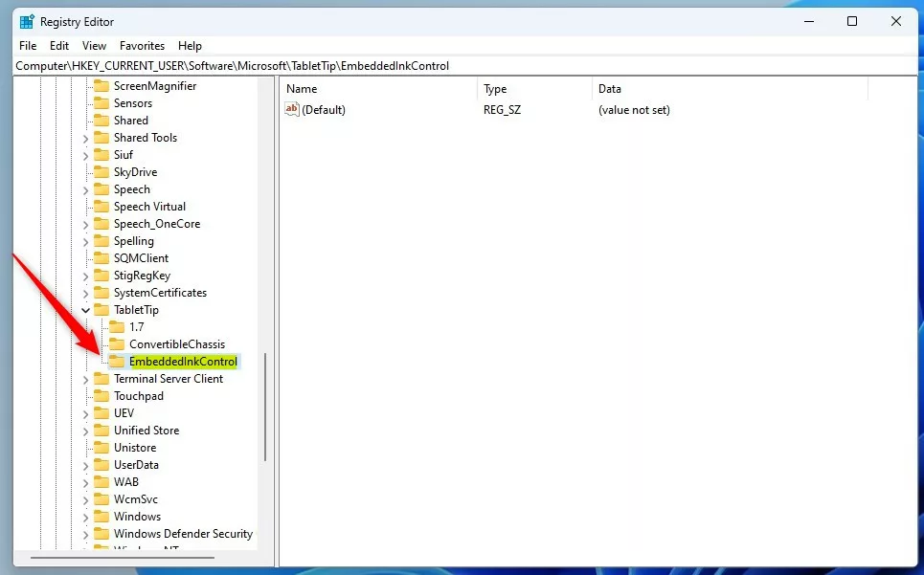The height and width of the screenshot is (575, 924).
Task: Click the UEV folder icon
Action: click(101, 413)
